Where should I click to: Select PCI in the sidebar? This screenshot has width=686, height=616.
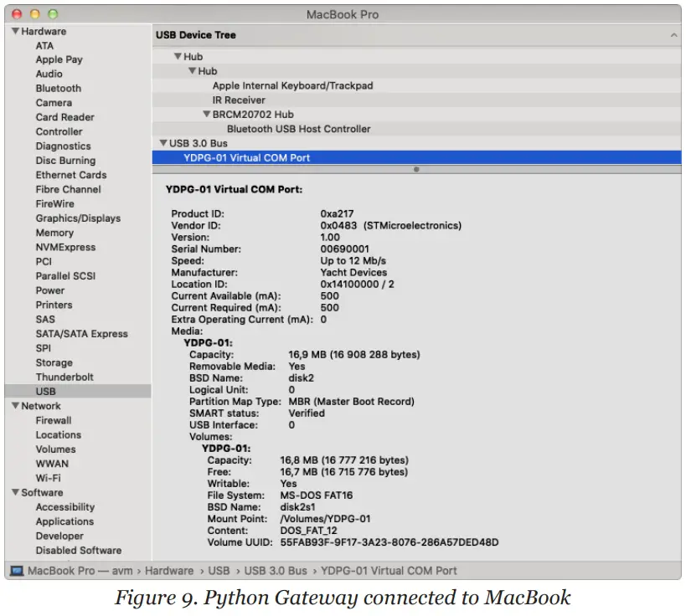pyautogui.click(x=44, y=261)
